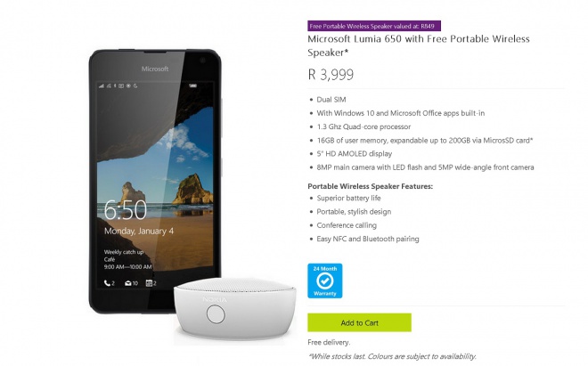Click the messages icon showing 10
The height and width of the screenshot is (366, 588).
click(131, 283)
